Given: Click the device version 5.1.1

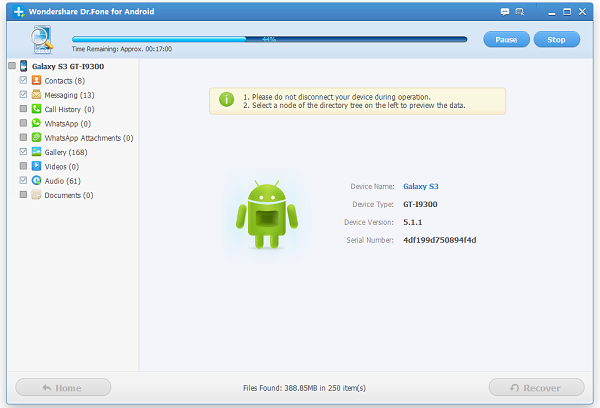Looking at the screenshot, I should coord(412,222).
